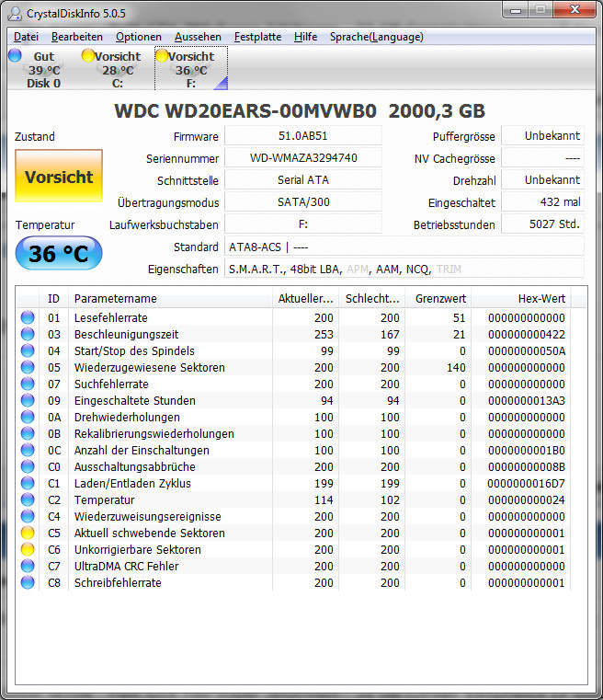Click blue status icon for Anzahl der Einschaltungen
603x700 pixels.
[28, 450]
